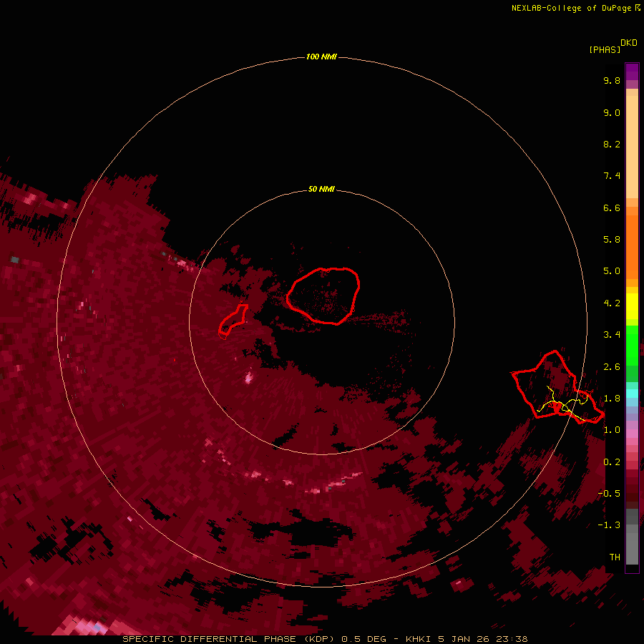Select the 5.0 scale value
The width and height of the screenshot is (644, 644).
(612, 271)
